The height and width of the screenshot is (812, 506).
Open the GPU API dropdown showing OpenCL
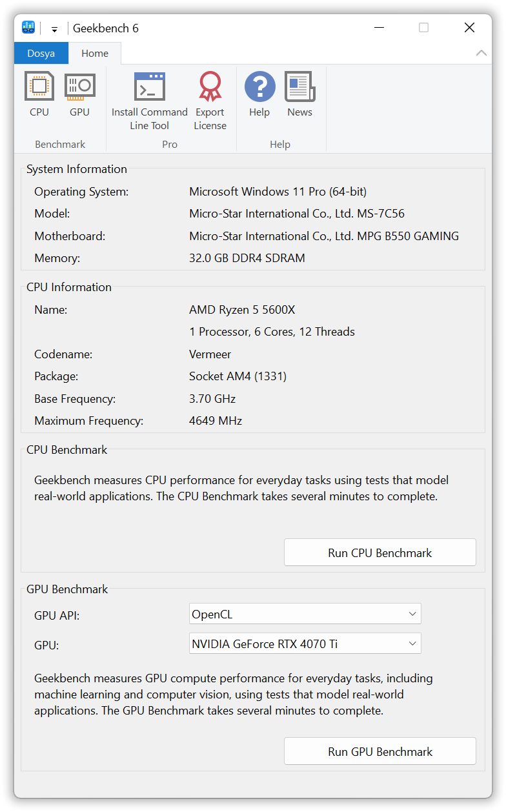coord(305,614)
